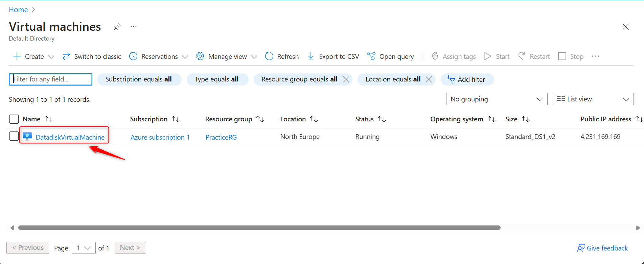Image resolution: width=644 pixels, height=264 pixels.
Task: Edit the Resource group equals all filter
Action: point(299,79)
